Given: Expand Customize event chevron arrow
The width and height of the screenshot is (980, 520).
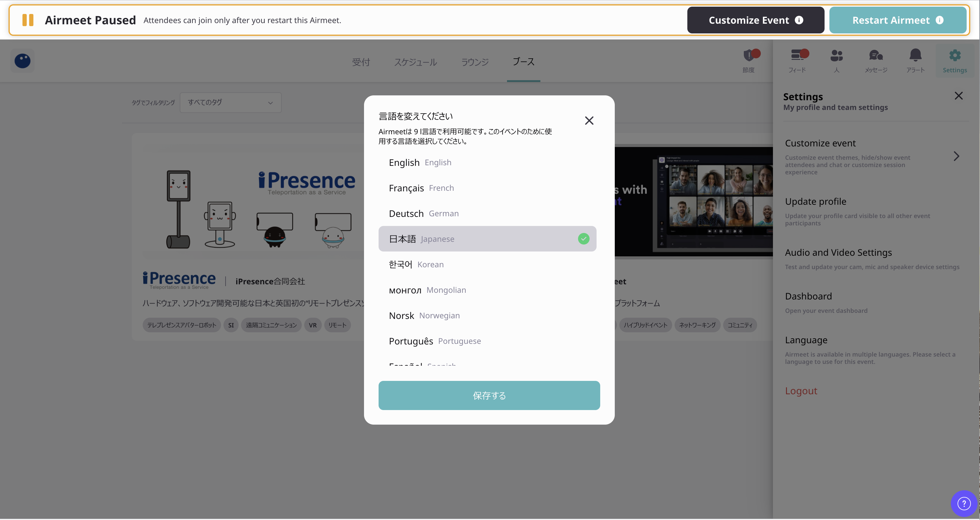Looking at the screenshot, I should point(956,156).
